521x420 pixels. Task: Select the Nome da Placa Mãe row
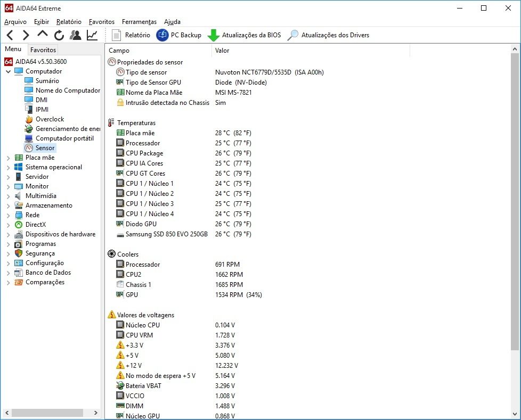click(x=184, y=93)
